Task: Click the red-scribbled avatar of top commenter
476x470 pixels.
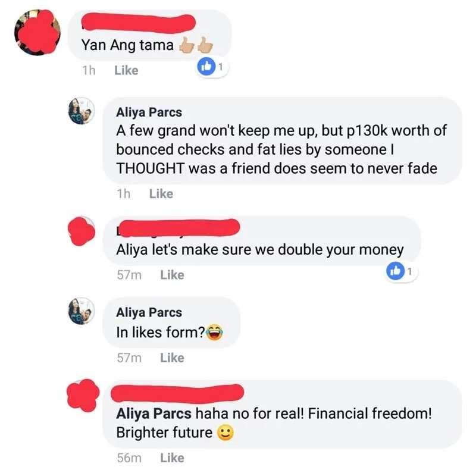Action: click(x=37, y=32)
